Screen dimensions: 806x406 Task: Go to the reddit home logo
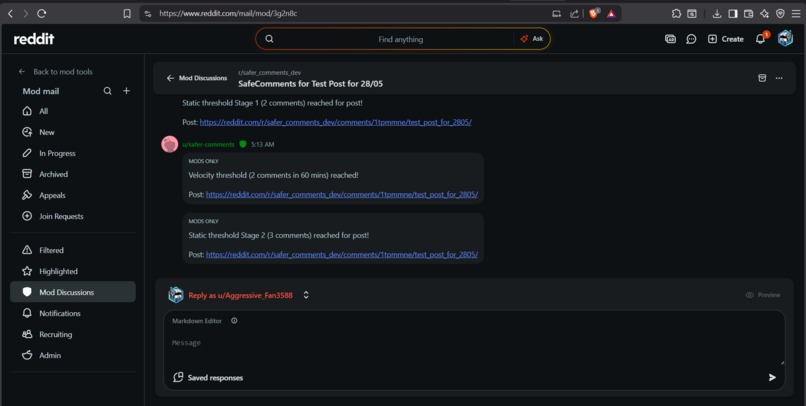point(34,39)
